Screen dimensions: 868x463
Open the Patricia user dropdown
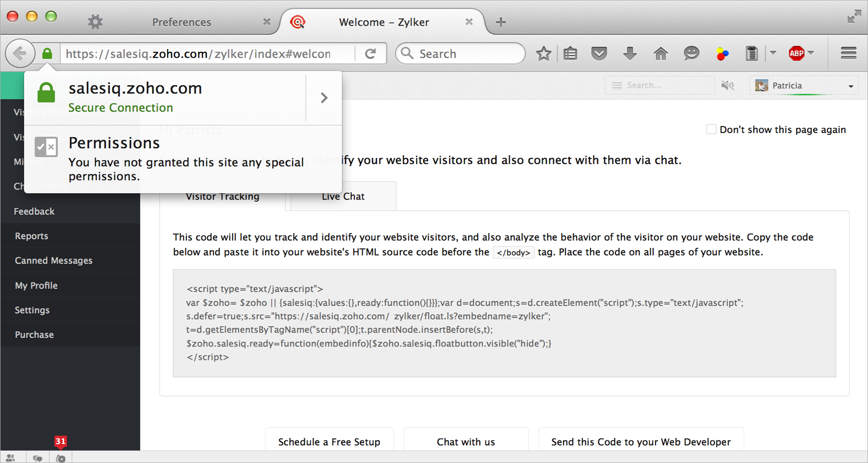point(804,86)
